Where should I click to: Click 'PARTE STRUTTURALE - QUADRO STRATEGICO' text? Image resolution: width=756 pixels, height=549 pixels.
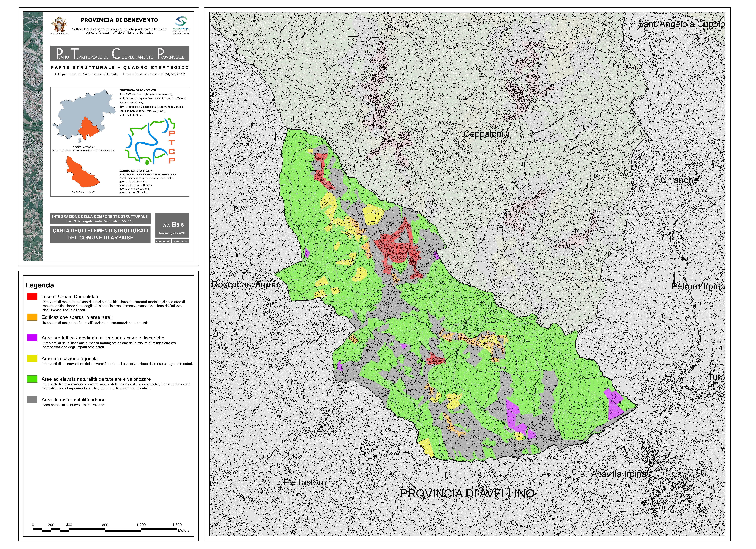(x=120, y=68)
